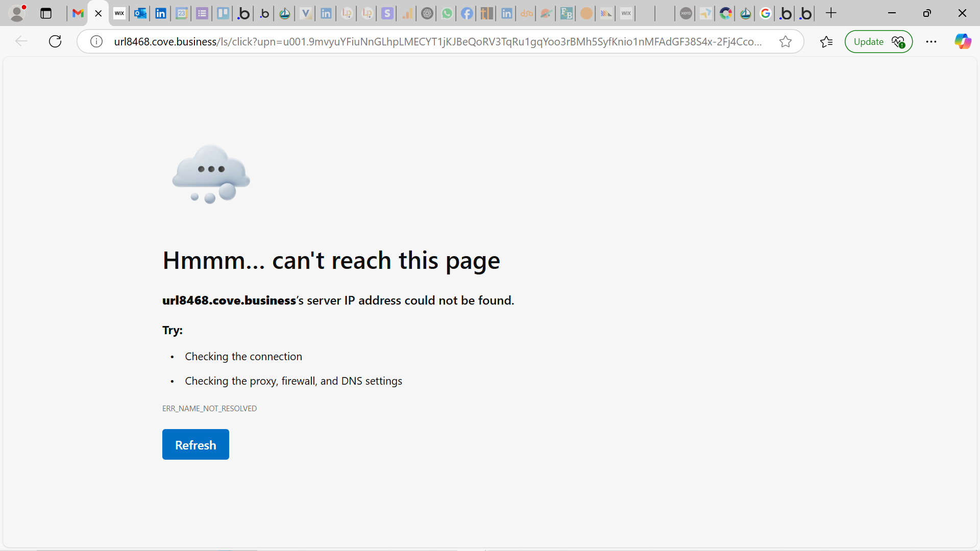Click 'Checking the proxy, firewall, and DNS settings'
The image size is (980, 551).
coord(293,381)
